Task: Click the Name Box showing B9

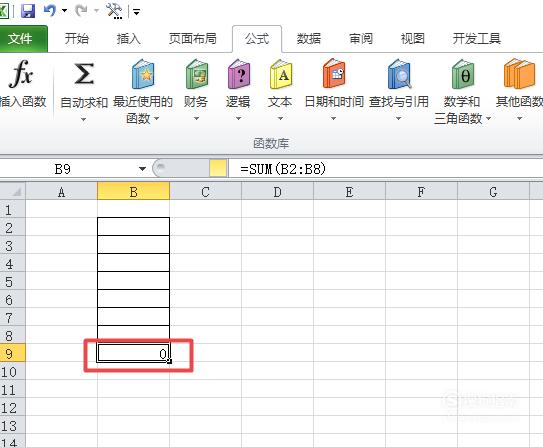Action: [x=68, y=169]
